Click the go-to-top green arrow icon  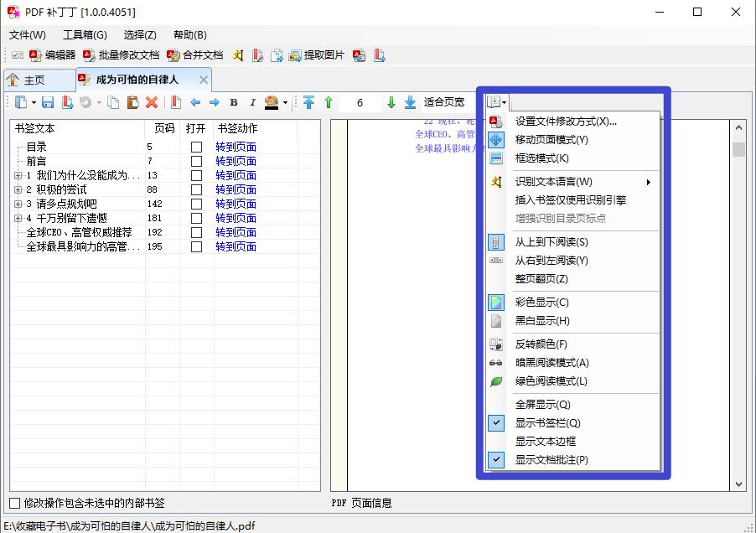click(x=330, y=101)
